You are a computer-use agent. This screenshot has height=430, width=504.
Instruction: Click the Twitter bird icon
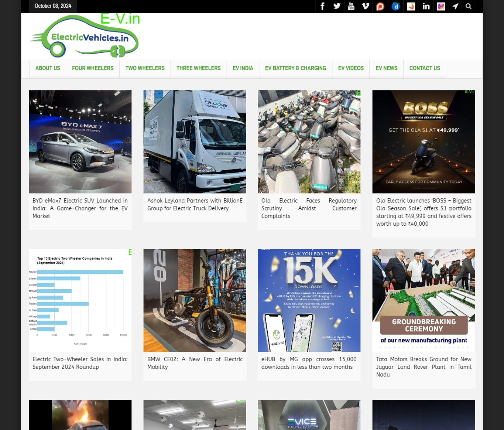tap(337, 6)
